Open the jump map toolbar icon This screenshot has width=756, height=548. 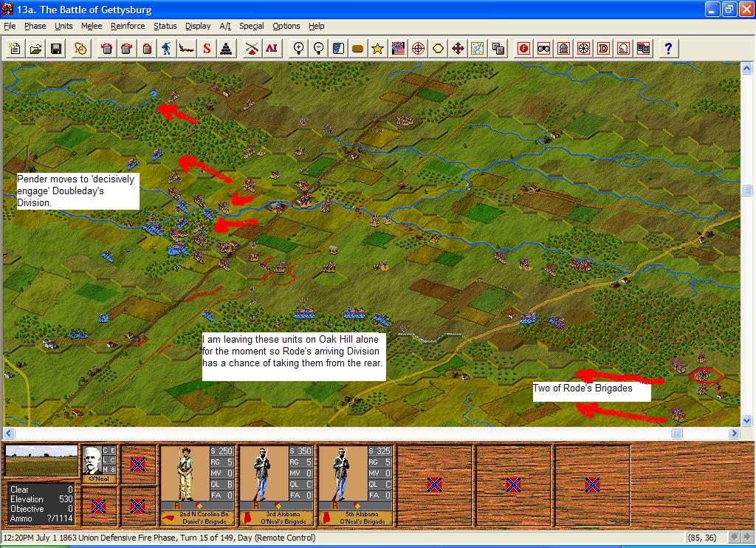(x=478, y=48)
